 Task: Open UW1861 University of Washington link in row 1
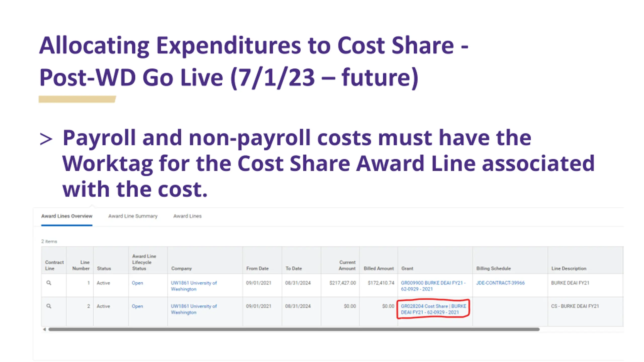(x=193, y=286)
